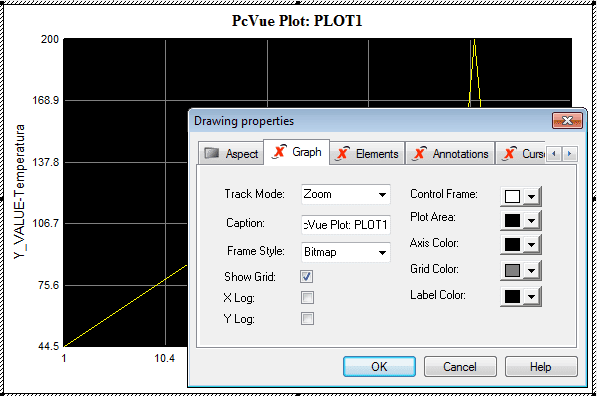This screenshot has width=597, height=396.
Task: Click the 75.6 Y-axis value
Action: pos(48,285)
